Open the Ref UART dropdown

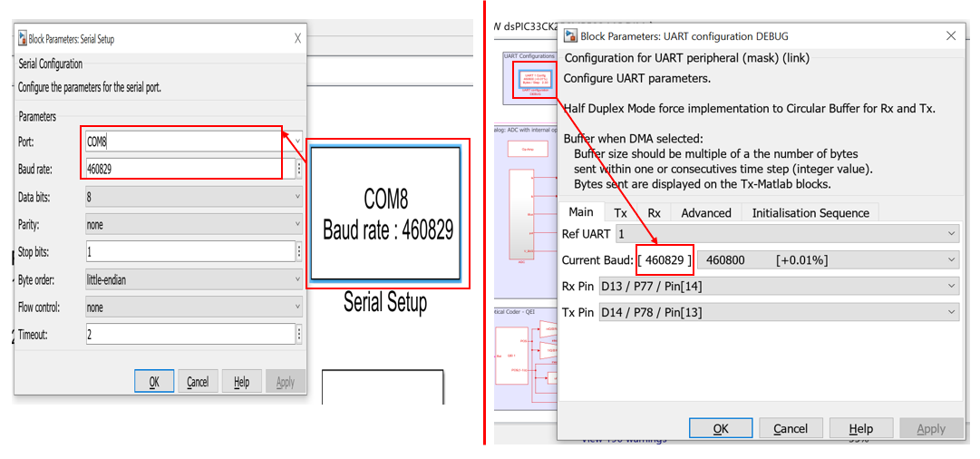[787, 234]
